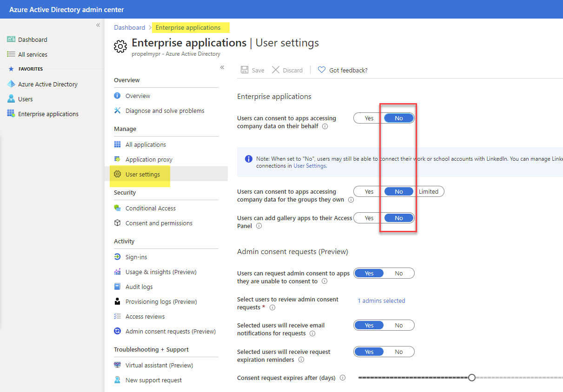Click the Virtual assistant icon

coord(117,365)
